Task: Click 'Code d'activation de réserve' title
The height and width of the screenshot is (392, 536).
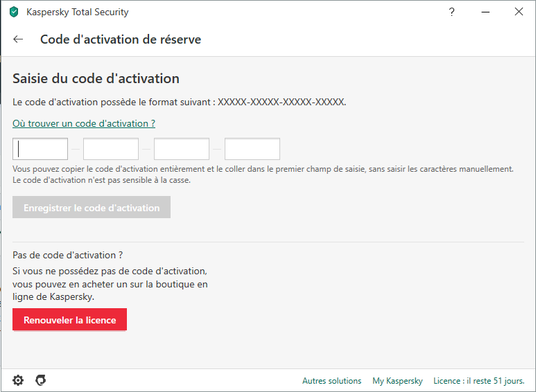Action: tap(121, 39)
